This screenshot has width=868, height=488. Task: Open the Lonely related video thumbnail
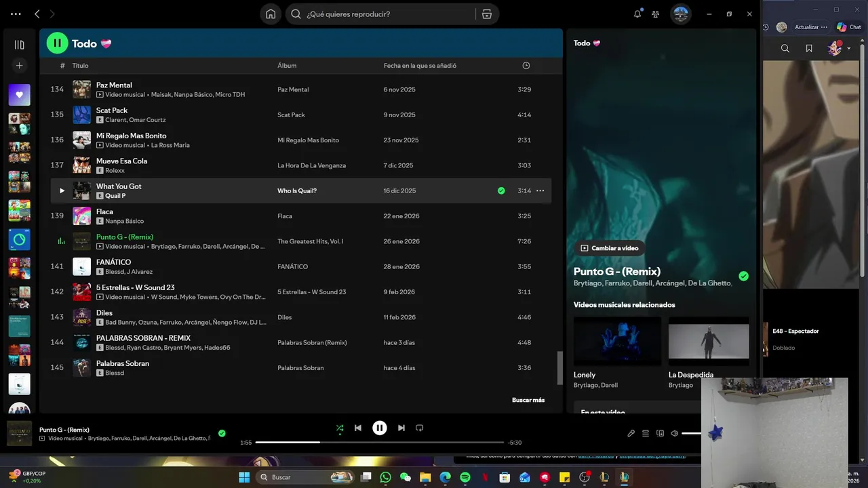tap(617, 341)
